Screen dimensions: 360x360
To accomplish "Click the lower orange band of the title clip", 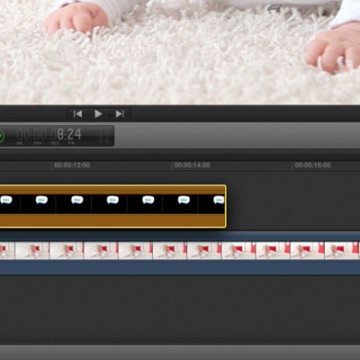I will click(112, 220).
